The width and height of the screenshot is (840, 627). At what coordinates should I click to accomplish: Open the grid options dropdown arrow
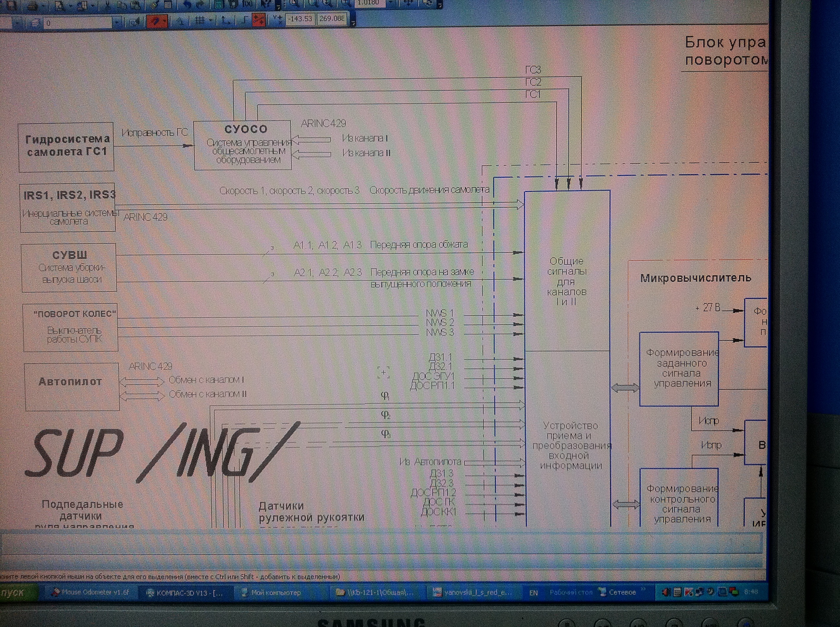[210, 20]
